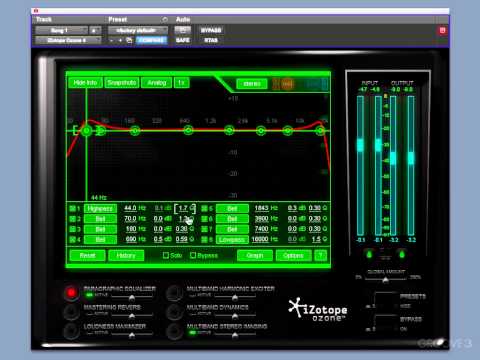480x360 pixels.
Task: Adjust the Paragraphic Equalizer amount slider
Action: tap(132, 296)
